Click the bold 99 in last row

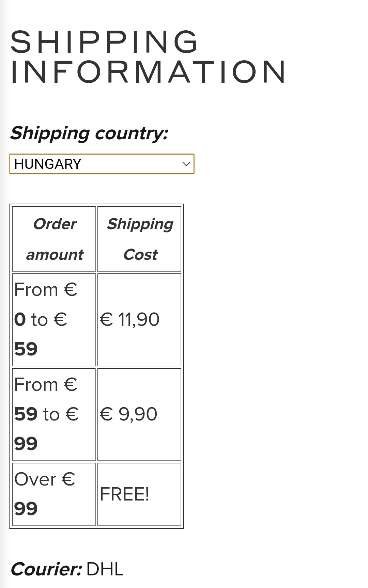click(x=26, y=509)
